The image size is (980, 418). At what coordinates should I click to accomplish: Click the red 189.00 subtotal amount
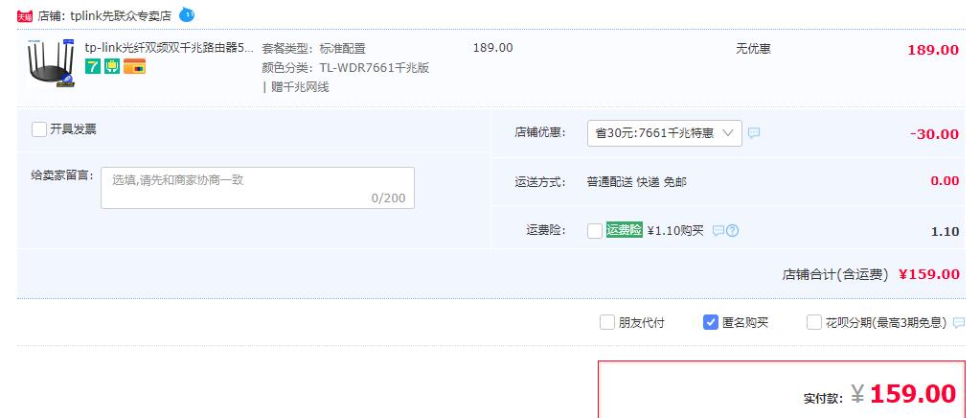(933, 50)
